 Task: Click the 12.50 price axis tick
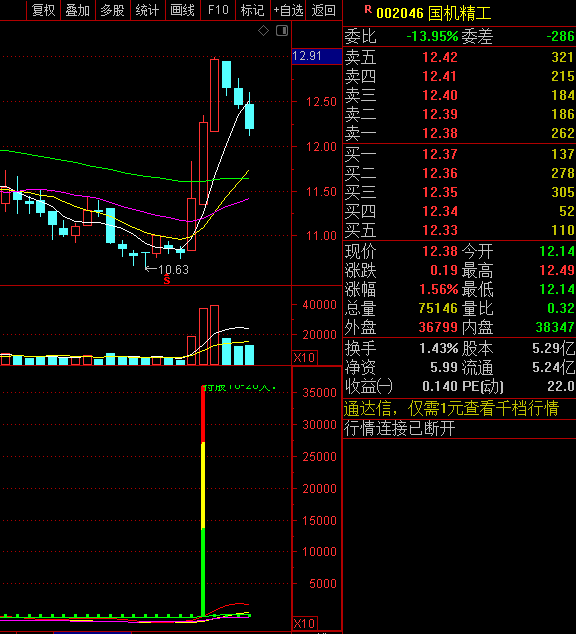click(x=321, y=102)
